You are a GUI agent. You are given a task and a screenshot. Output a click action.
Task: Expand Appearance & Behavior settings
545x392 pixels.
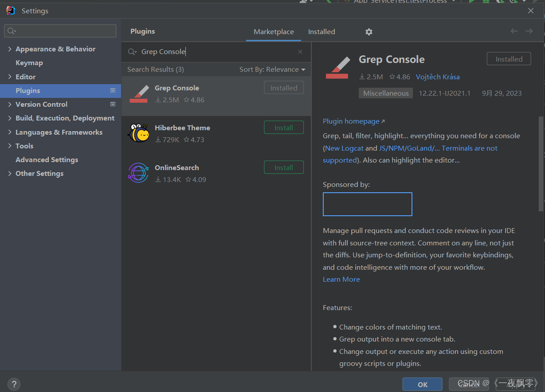pyautogui.click(x=10, y=49)
